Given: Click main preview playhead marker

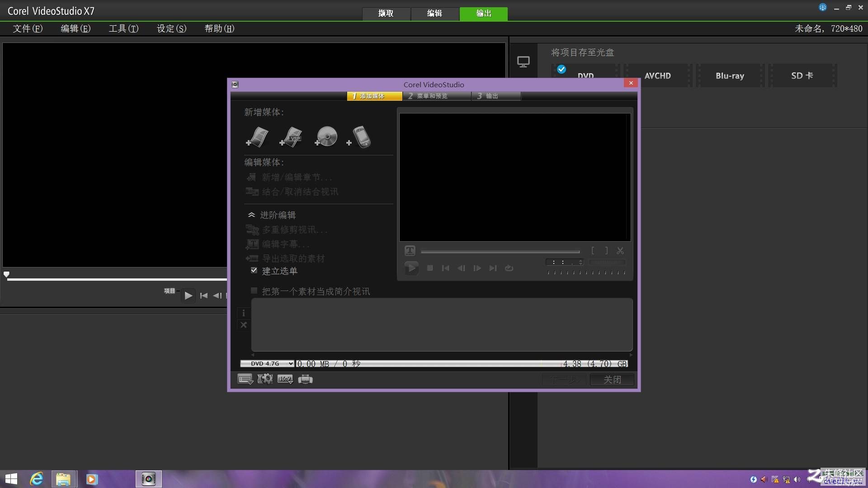Looking at the screenshot, I should tap(6, 274).
